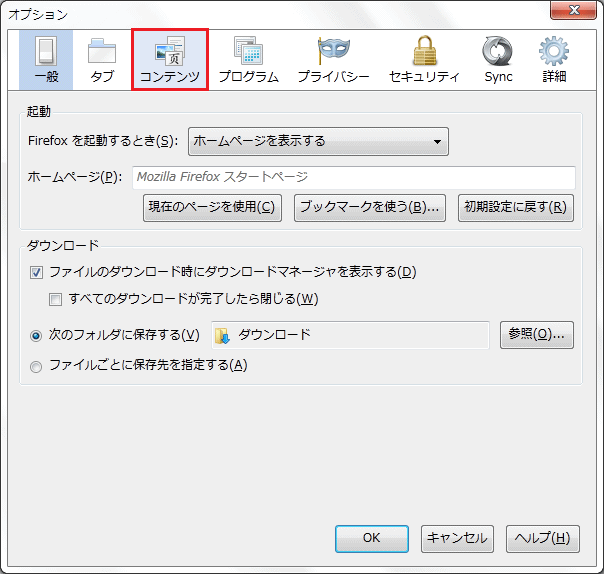Click 初期設定に戻す(R) button

pyautogui.click(x=516, y=208)
